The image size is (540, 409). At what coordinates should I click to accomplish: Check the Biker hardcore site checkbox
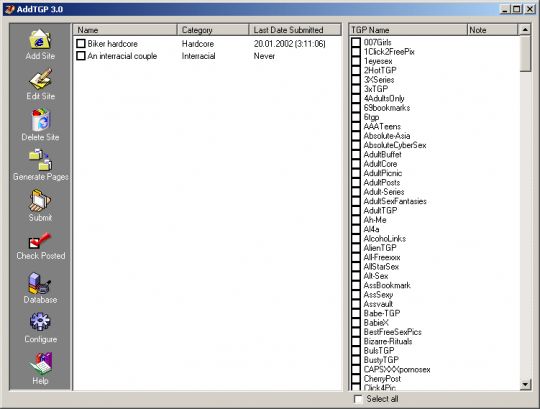point(81,43)
